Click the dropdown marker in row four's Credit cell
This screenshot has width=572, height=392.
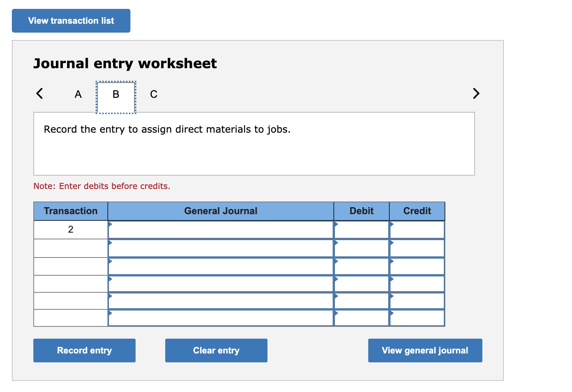tap(392, 279)
